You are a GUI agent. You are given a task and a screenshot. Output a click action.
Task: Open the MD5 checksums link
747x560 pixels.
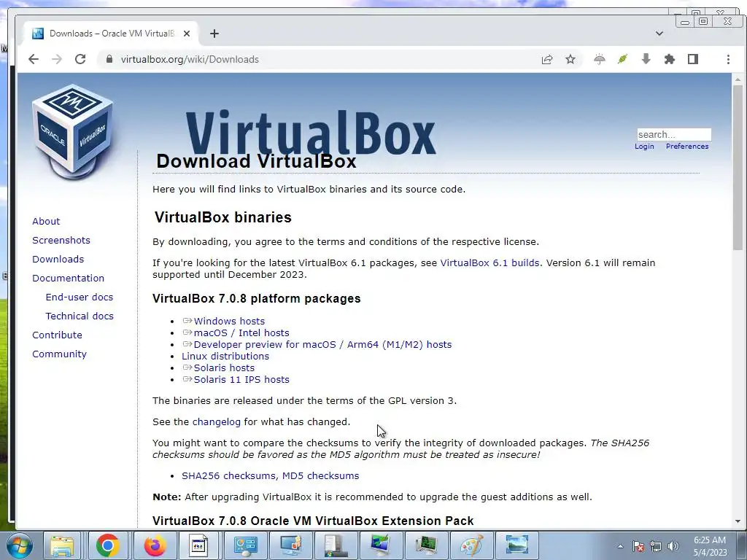pos(321,475)
